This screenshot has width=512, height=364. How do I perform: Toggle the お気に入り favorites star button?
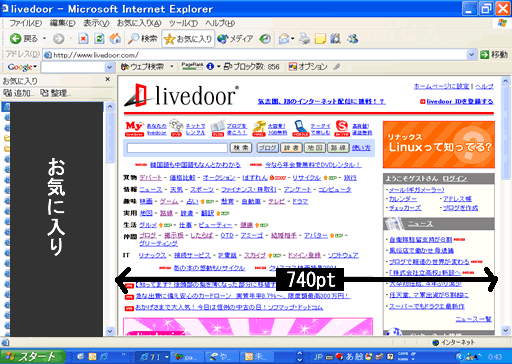click(188, 39)
